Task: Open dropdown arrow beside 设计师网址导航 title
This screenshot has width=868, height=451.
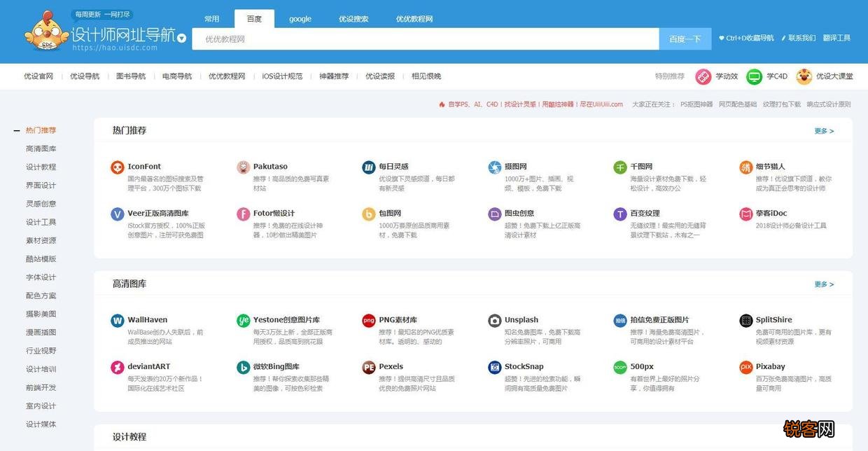Action: 182,39
